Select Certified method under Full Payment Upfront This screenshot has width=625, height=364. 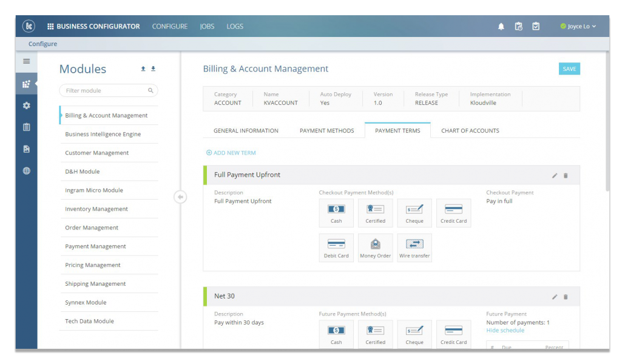tap(375, 213)
